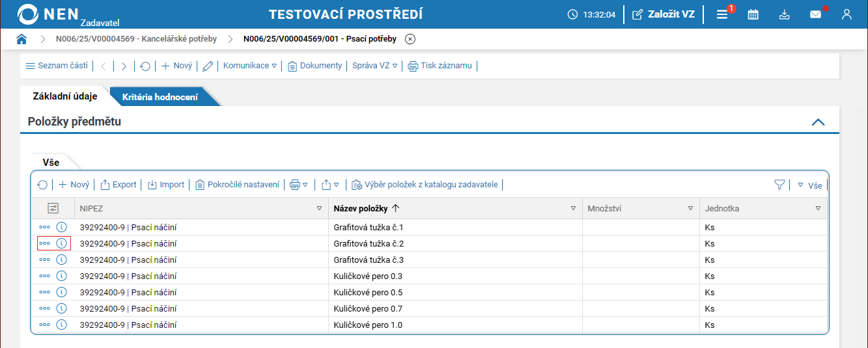Screen dimensions: 868x348
Task: Open the table column settings icon
Action: coord(53,208)
